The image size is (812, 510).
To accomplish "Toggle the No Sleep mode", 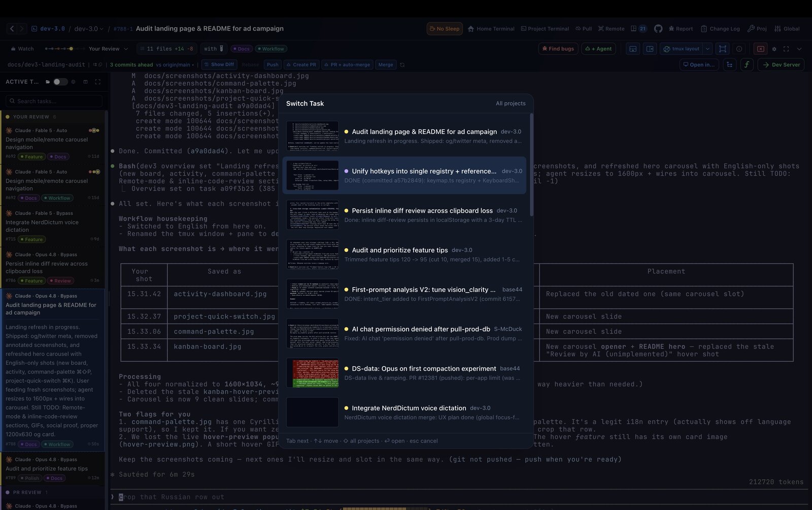I will pyautogui.click(x=445, y=29).
